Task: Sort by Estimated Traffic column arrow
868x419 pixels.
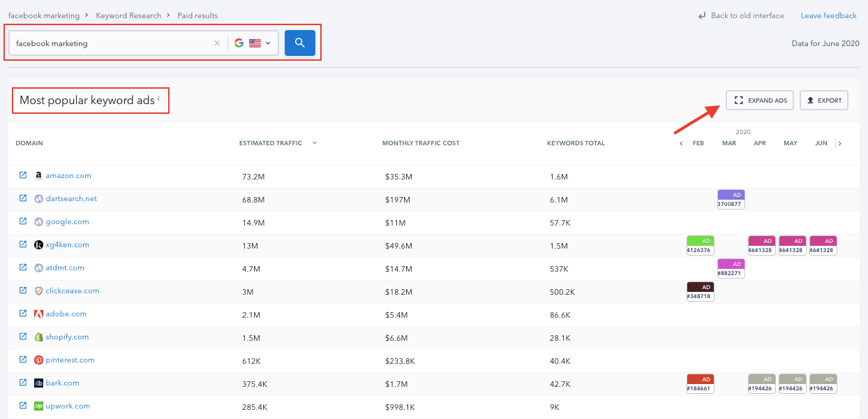Action: pyautogui.click(x=315, y=143)
